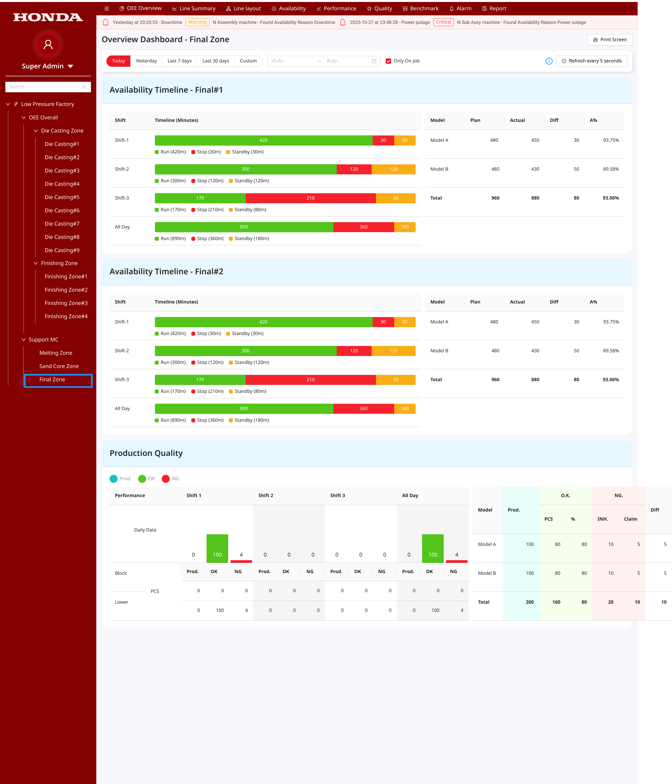This screenshot has height=784, width=672.
Task: Click the Print Screen button
Action: click(x=610, y=40)
